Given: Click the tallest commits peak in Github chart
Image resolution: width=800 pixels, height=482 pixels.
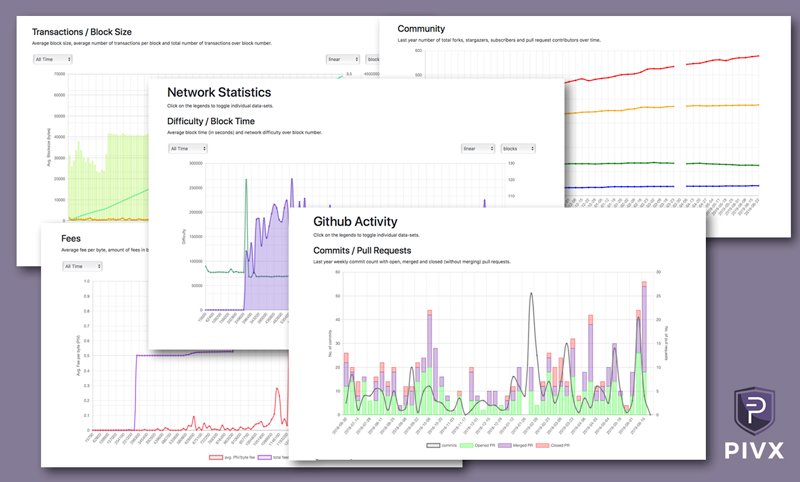Looking at the screenshot, I should (531, 296).
